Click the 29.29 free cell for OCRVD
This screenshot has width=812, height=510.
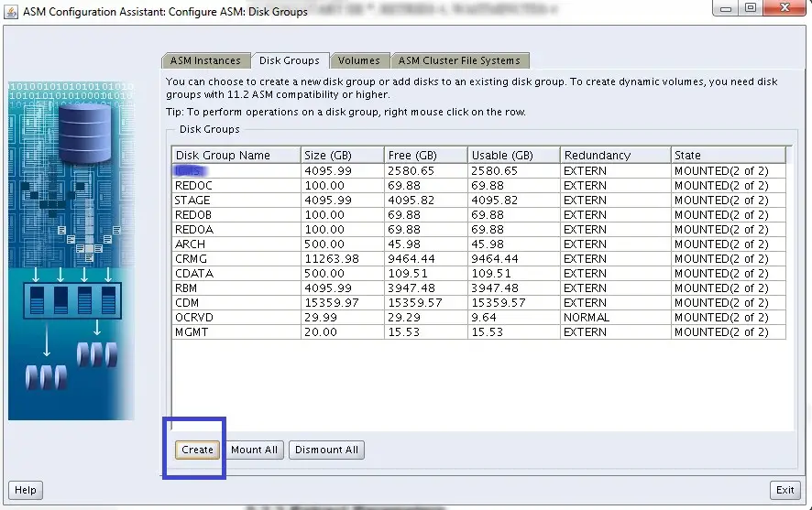tap(425, 317)
